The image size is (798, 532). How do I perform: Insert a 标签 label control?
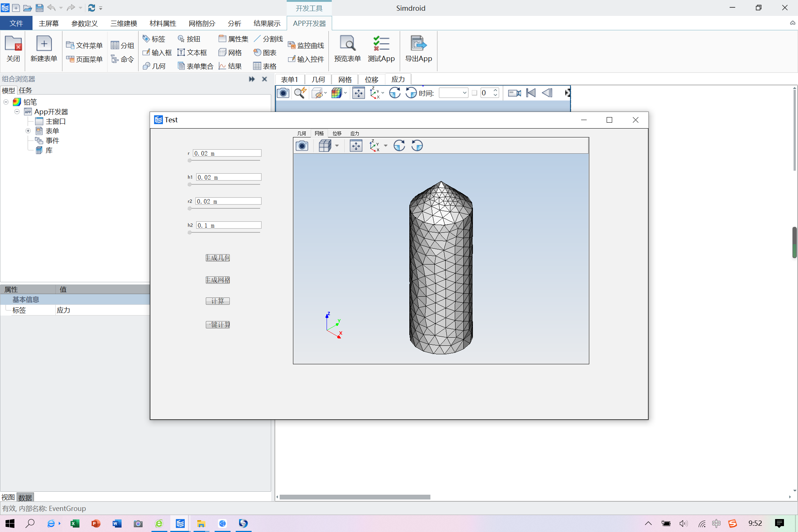(x=154, y=39)
